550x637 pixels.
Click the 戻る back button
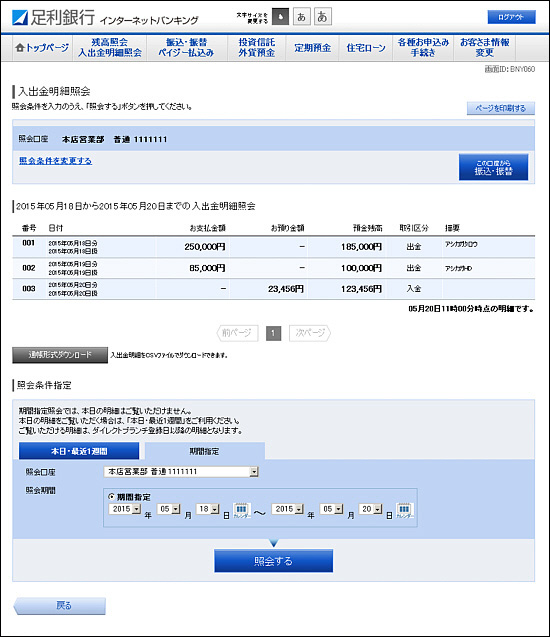click(x=60, y=606)
